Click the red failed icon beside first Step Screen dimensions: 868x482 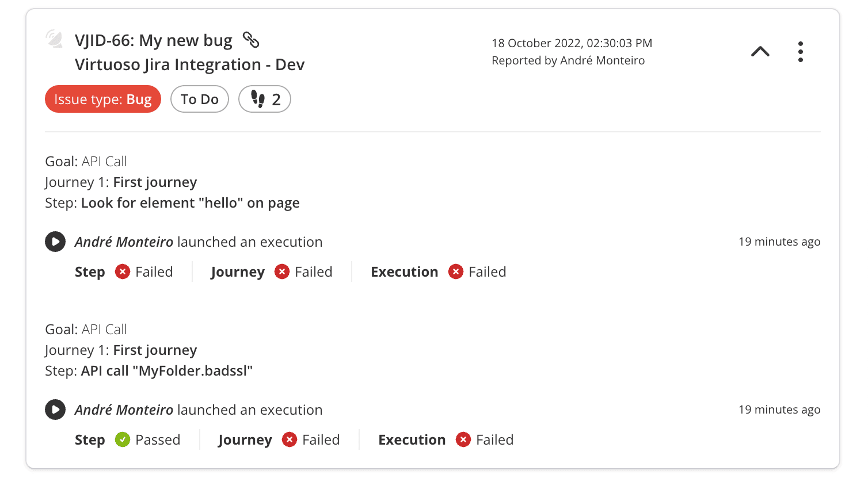(123, 271)
